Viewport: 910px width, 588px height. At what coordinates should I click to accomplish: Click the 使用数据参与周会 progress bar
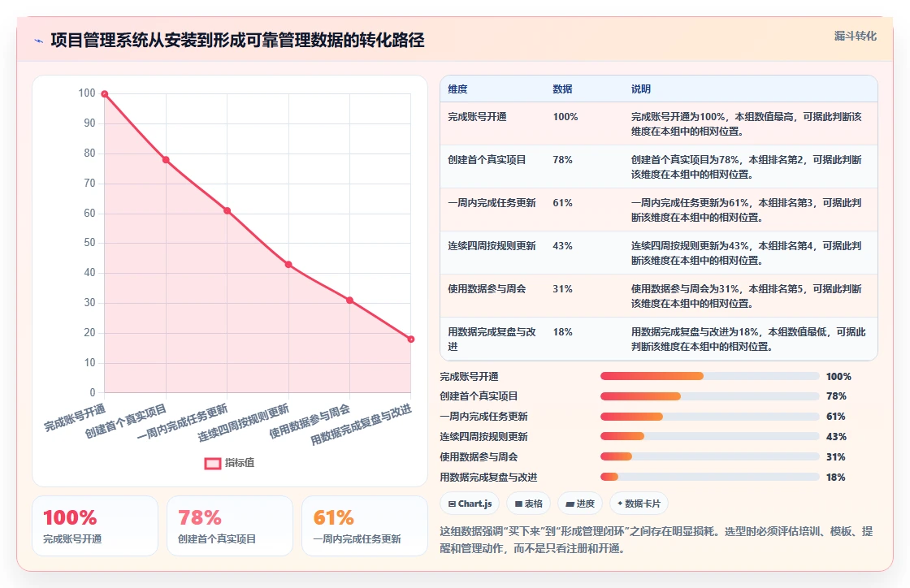pos(710,456)
